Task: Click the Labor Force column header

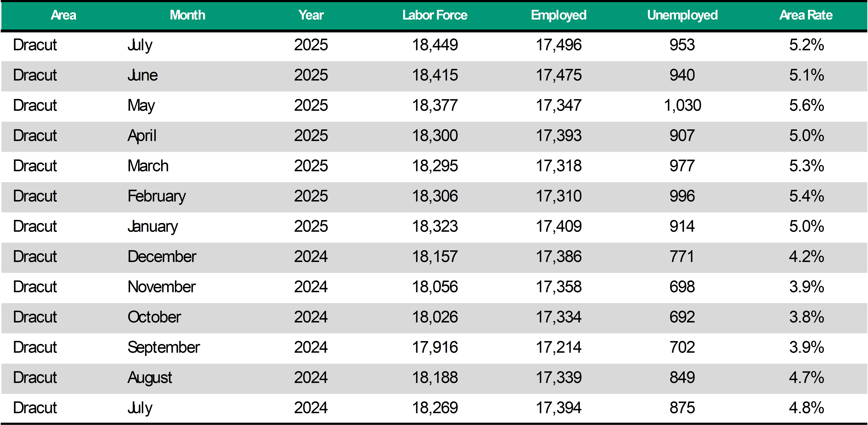Action: point(435,15)
